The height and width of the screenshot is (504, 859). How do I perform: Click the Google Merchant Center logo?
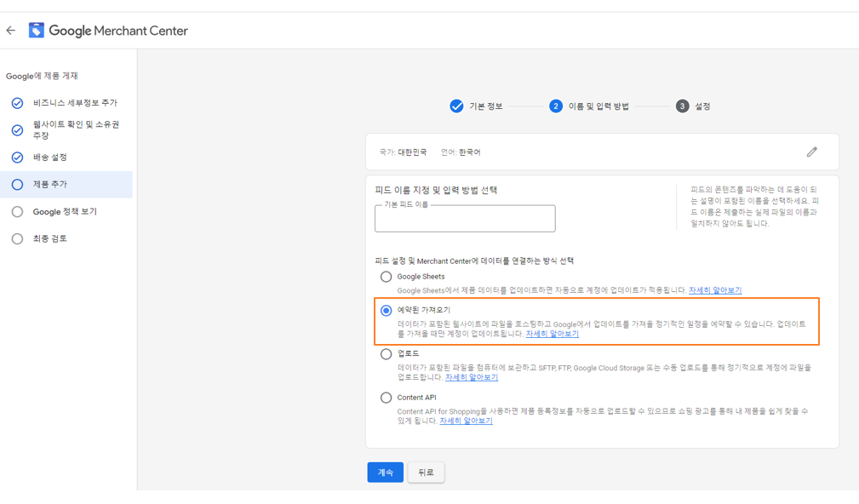point(37,31)
